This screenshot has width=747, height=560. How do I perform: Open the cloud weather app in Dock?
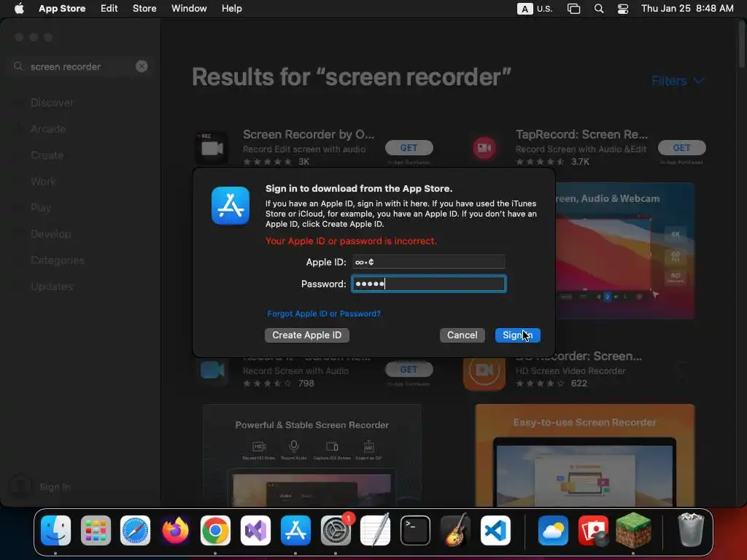tap(553, 530)
